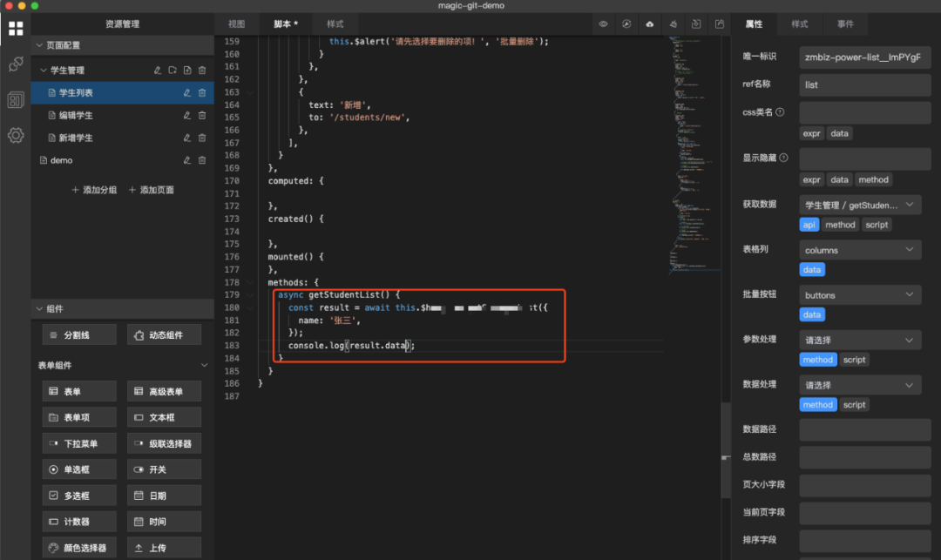Screen dimensions: 941x560
Task: Delete the 学生列表 page
Action: [x=202, y=93]
